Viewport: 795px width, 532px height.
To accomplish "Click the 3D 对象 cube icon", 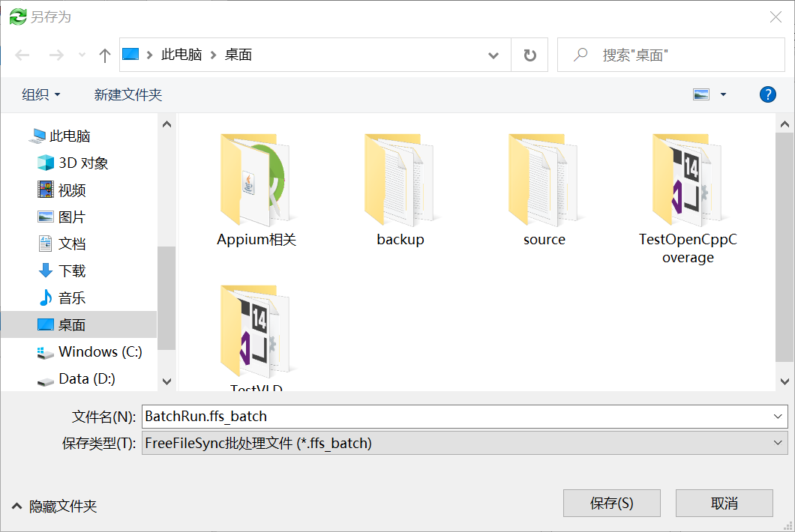I will tap(46, 163).
